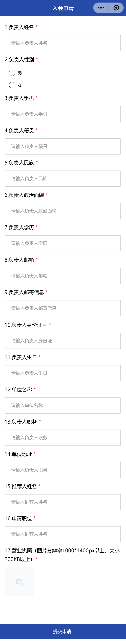Click input under 15.推荐人姓名 label
The image size is (126, 644).
tap(63, 502)
